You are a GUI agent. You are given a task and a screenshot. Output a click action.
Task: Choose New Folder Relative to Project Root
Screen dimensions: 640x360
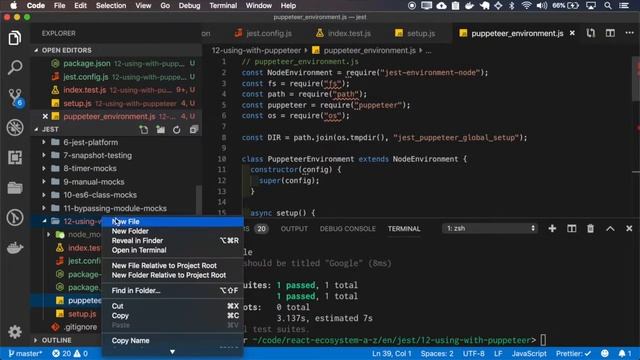[x=172, y=276]
